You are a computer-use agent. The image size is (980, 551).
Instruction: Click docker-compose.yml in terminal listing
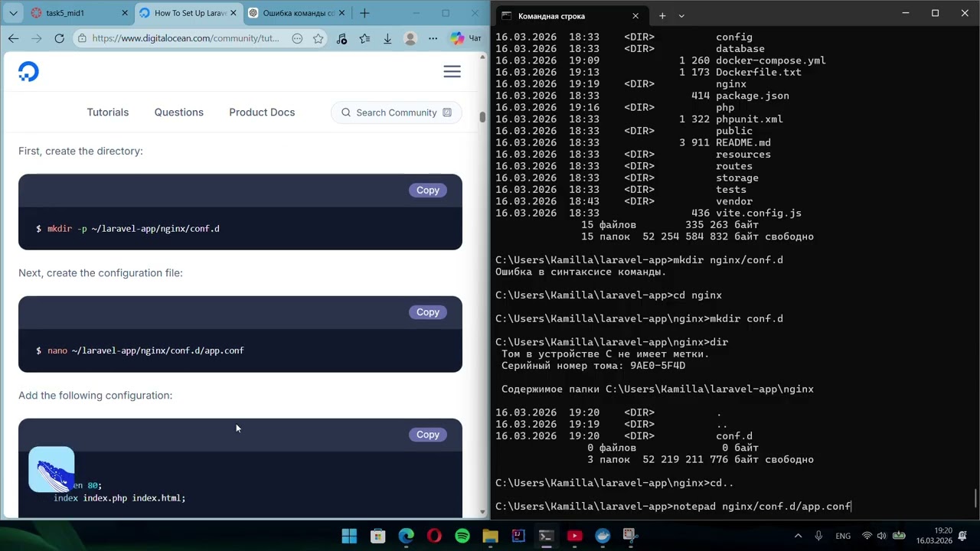point(770,60)
